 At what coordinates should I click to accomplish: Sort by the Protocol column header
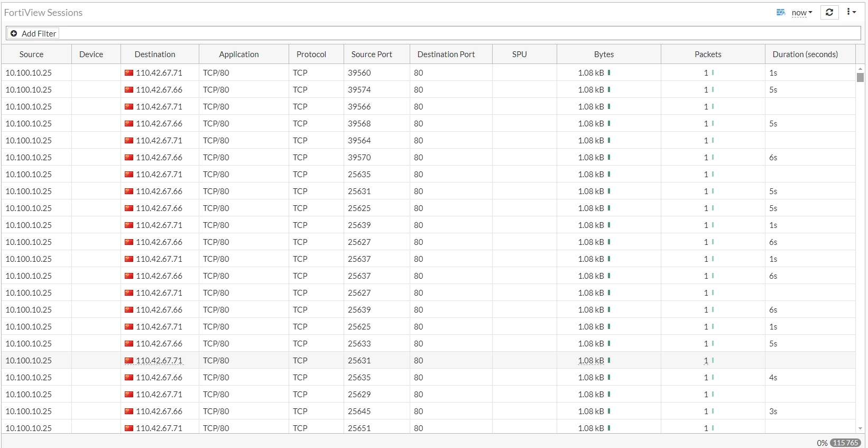311,54
